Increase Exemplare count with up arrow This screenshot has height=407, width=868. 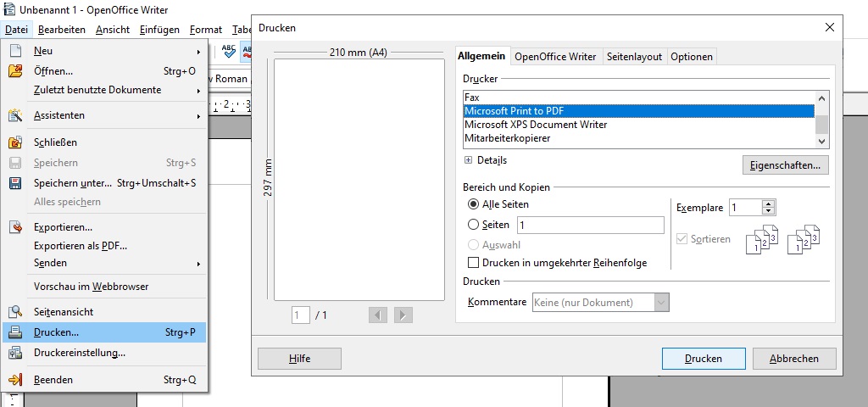[x=768, y=203]
